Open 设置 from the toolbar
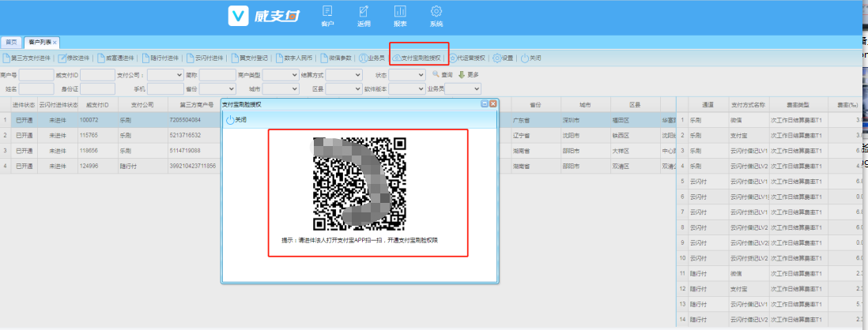This screenshot has height=330, width=868. point(503,58)
